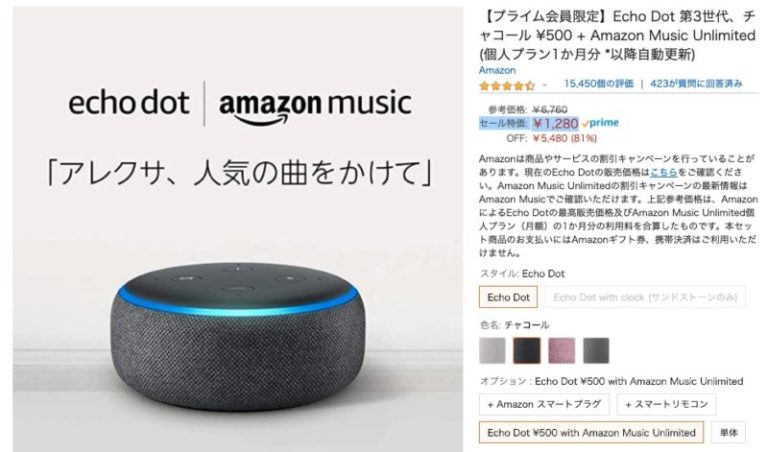Open the 15,450 ratings link
The height and width of the screenshot is (452, 768).
coord(599,84)
